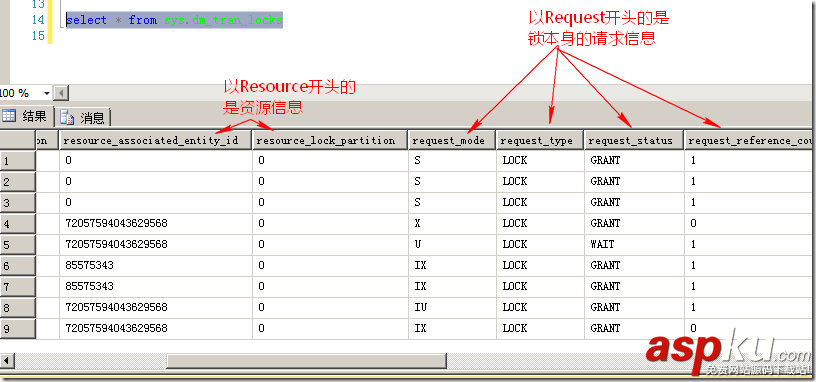Click the S request_mode cell in row 1
The image size is (816, 382).
(x=452, y=161)
